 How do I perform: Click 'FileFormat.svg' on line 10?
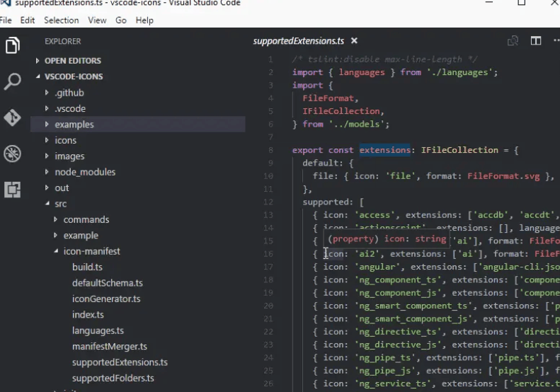pos(503,176)
